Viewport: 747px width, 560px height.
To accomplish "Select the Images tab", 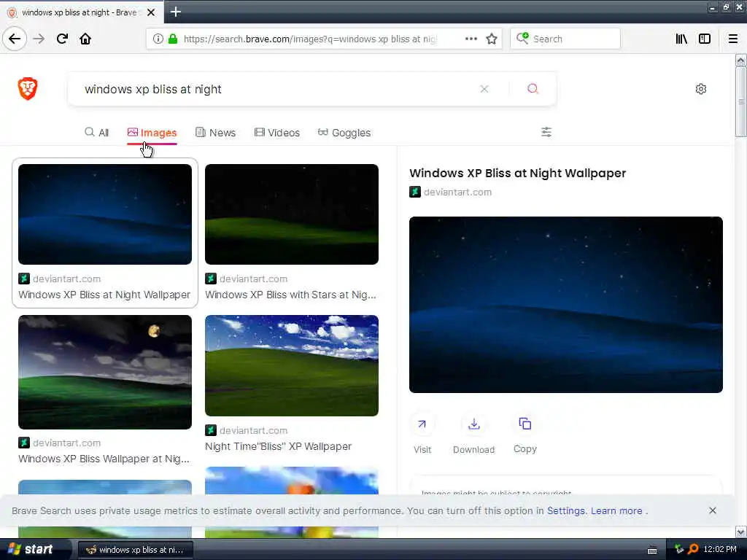I will tap(152, 133).
